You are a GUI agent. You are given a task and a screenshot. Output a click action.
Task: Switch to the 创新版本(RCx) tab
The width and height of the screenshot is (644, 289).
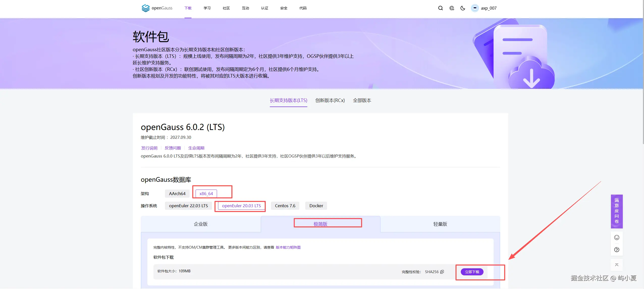coord(330,100)
